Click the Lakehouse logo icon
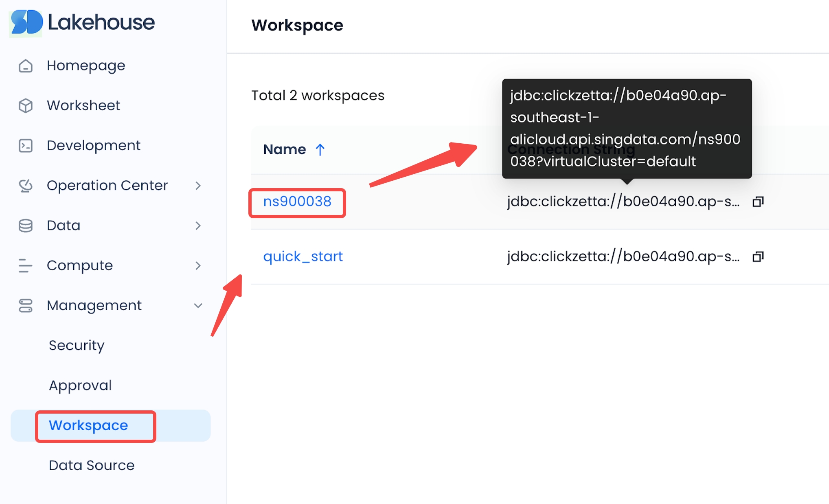This screenshot has height=504, width=829. point(26,22)
